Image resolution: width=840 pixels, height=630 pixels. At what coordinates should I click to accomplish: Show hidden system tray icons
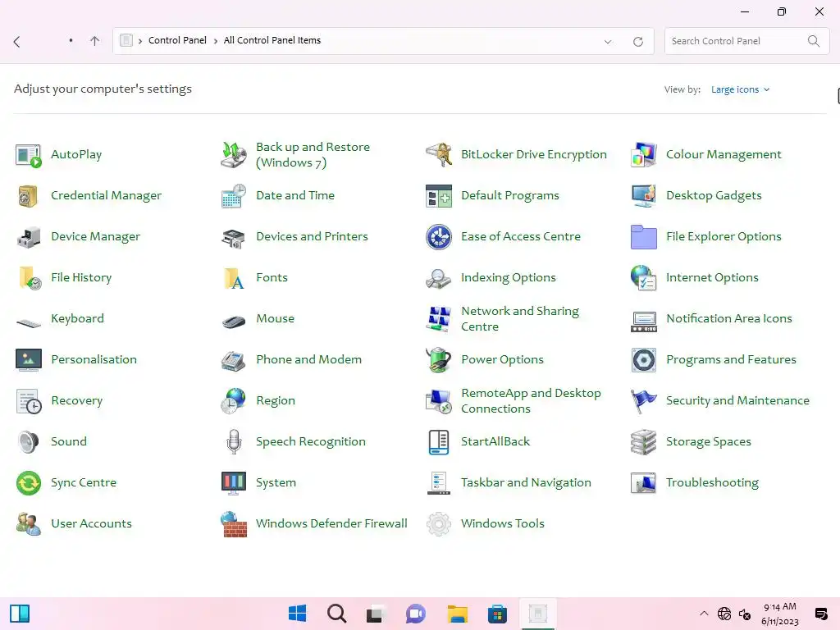tap(704, 614)
